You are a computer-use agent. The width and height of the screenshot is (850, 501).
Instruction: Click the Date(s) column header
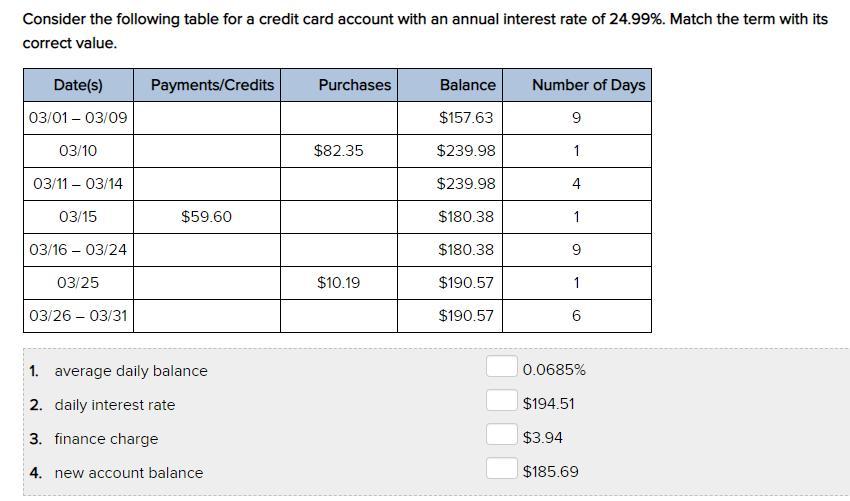78,85
